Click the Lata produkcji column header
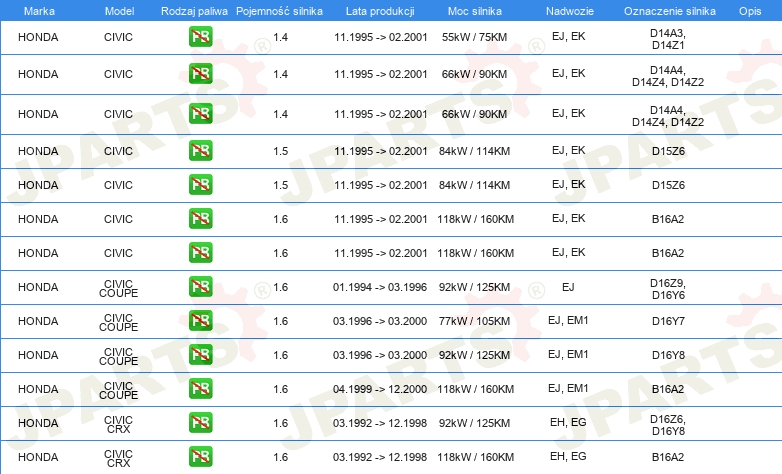This screenshot has width=782, height=474. (380, 11)
